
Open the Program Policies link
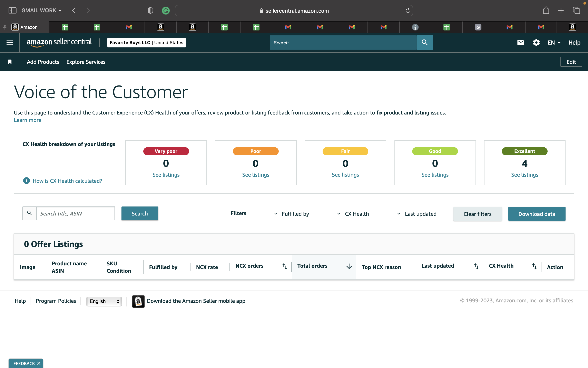click(56, 301)
